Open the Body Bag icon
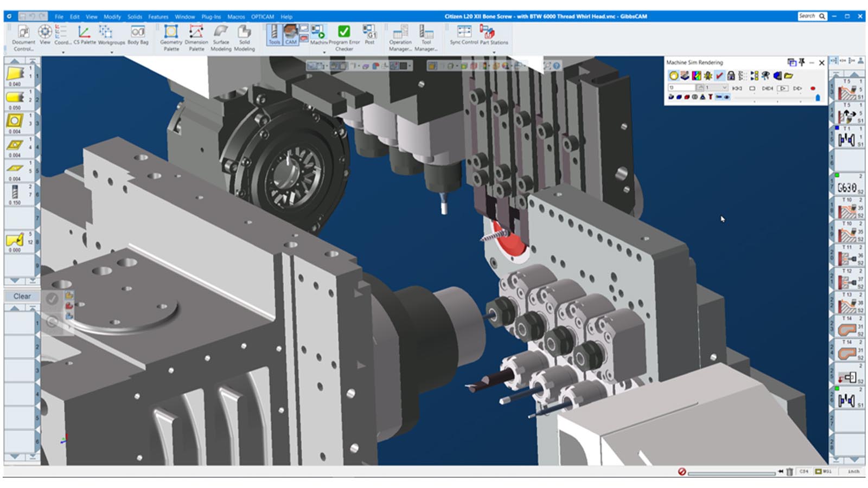Image resolution: width=868 pixels, height=488 pixels. (138, 35)
